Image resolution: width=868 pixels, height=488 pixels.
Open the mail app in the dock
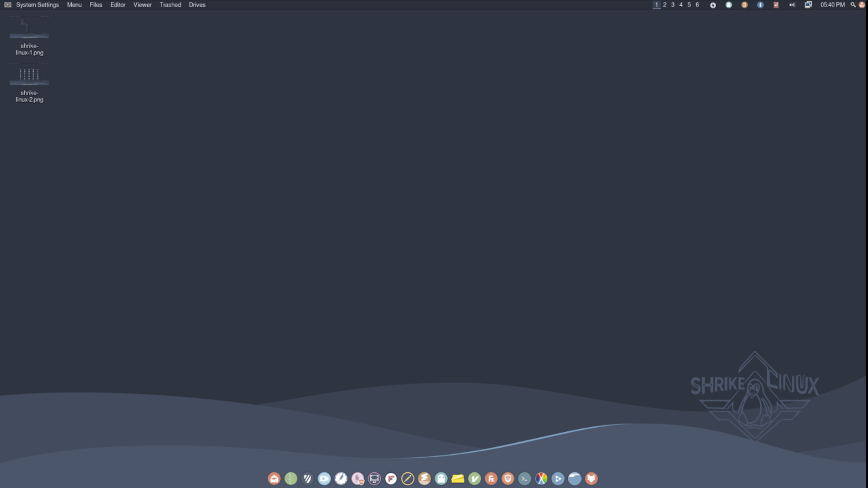click(x=274, y=479)
